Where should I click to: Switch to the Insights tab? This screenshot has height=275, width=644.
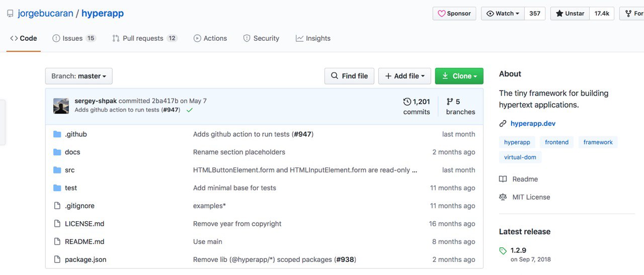click(x=313, y=38)
